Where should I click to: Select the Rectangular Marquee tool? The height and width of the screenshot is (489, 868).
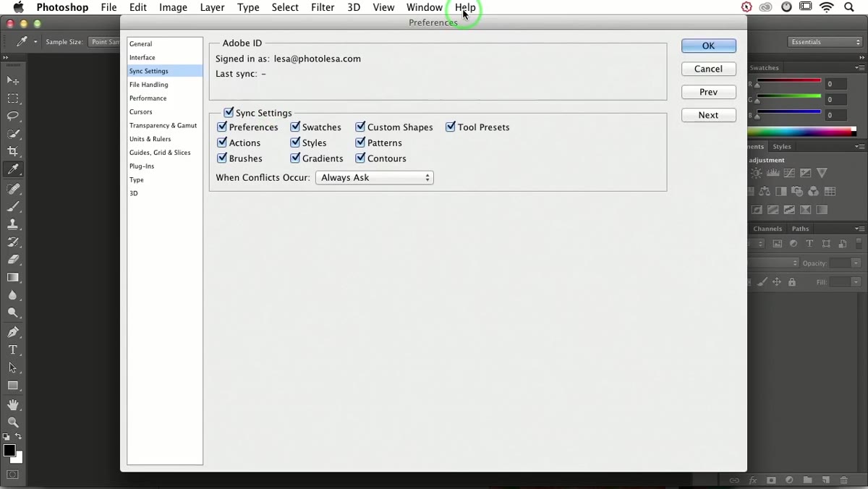coord(13,98)
